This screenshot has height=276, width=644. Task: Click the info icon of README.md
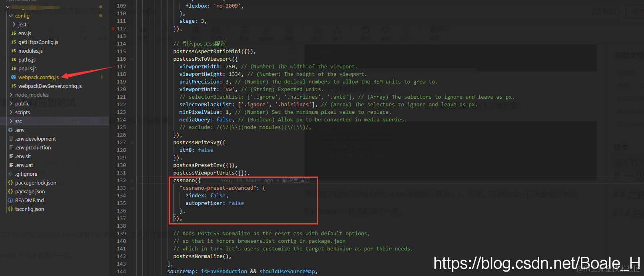(x=10, y=201)
